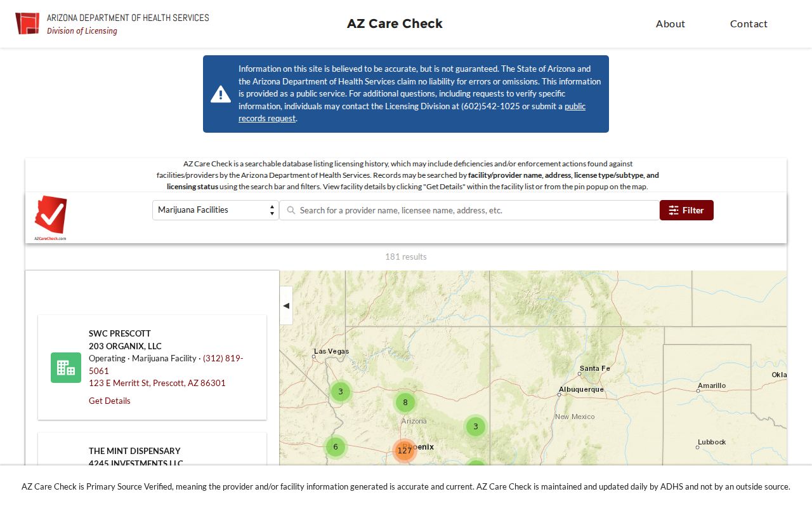This screenshot has height=508, width=812.
Task: Open the 3-facility cluster below Las Vegas
Action: click(341, 391)
